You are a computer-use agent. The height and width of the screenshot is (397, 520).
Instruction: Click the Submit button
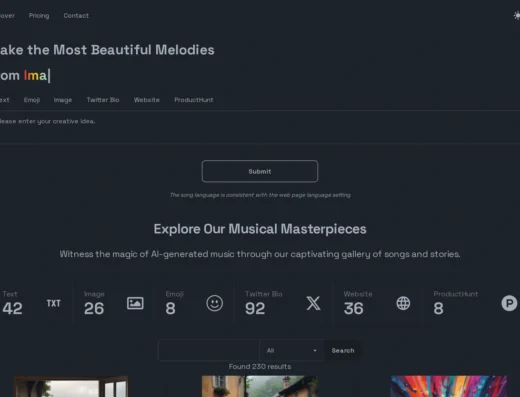point(260,171)
